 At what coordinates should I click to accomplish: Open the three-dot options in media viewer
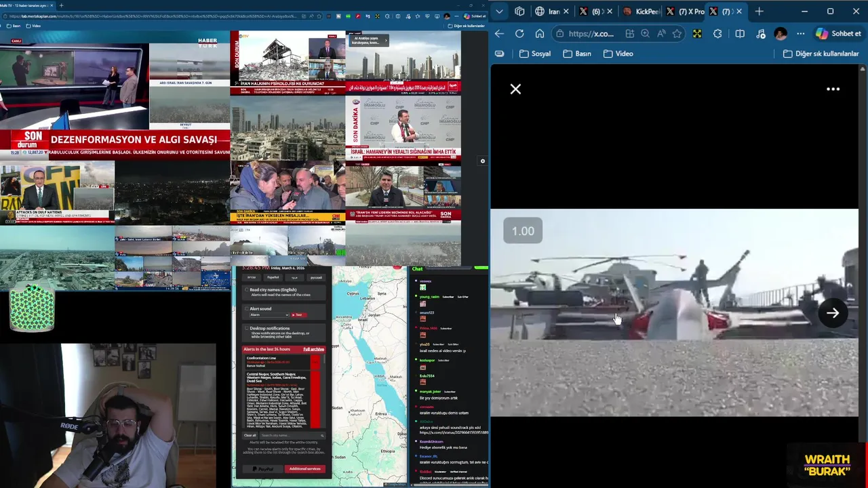pos(833,89)
